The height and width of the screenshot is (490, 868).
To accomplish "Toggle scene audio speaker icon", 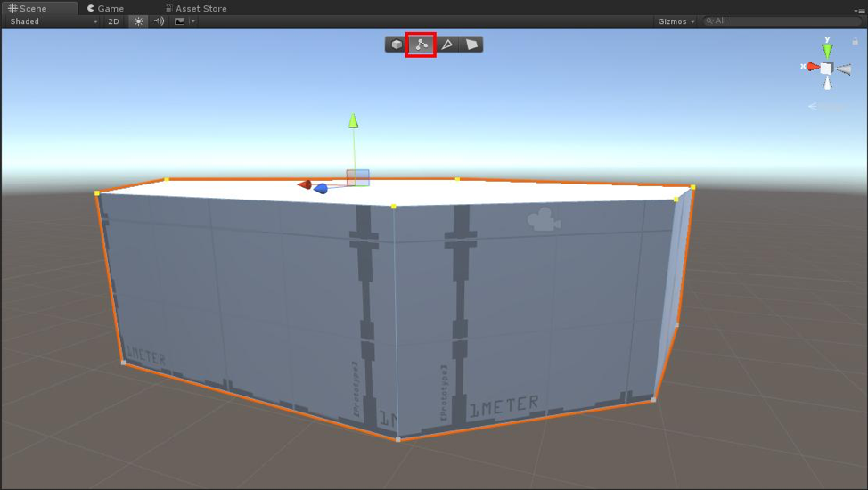I will click(159, 21).
